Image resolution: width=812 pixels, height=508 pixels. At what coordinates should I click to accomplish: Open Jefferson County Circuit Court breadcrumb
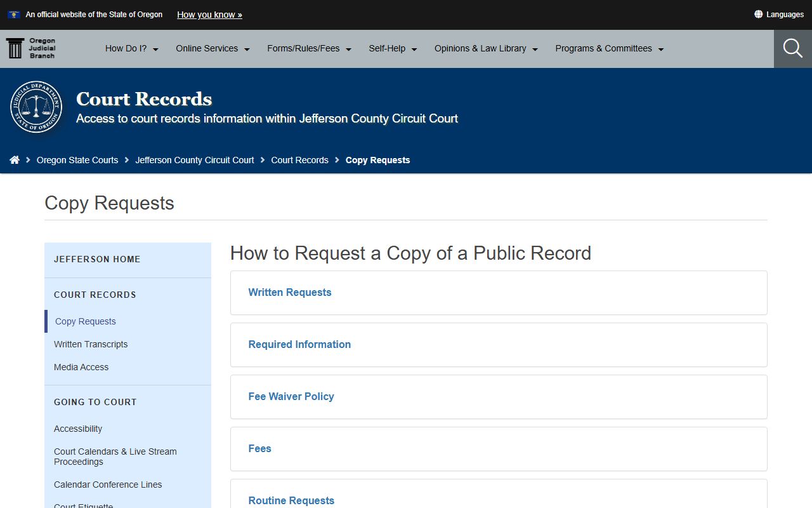pyautogui.click(x=195, y=160)
